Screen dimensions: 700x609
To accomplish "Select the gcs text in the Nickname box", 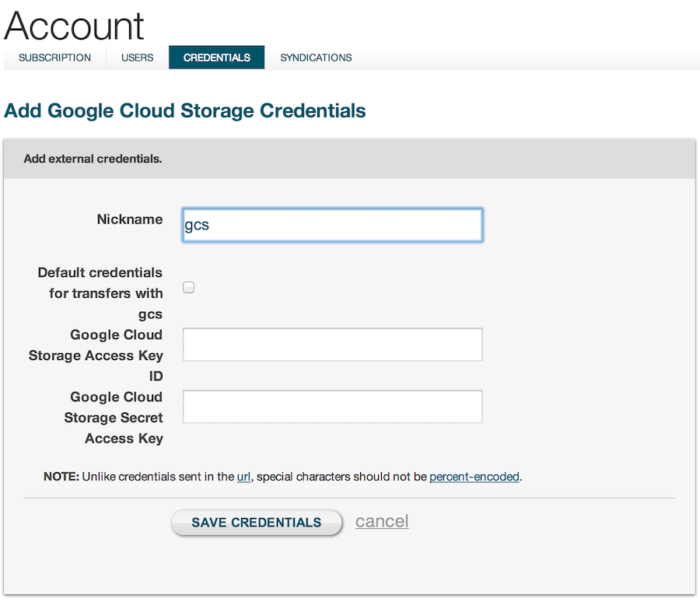I will (198, 225).
